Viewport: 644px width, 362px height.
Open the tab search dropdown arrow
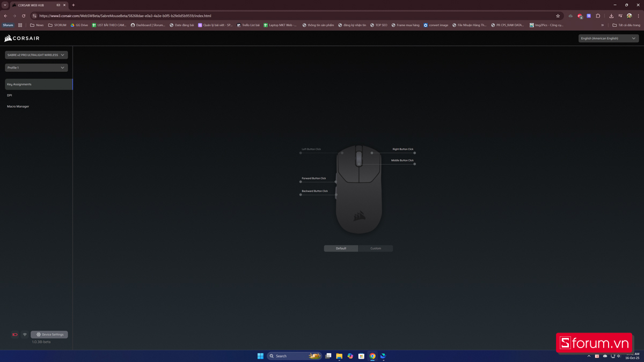point(5,5)
